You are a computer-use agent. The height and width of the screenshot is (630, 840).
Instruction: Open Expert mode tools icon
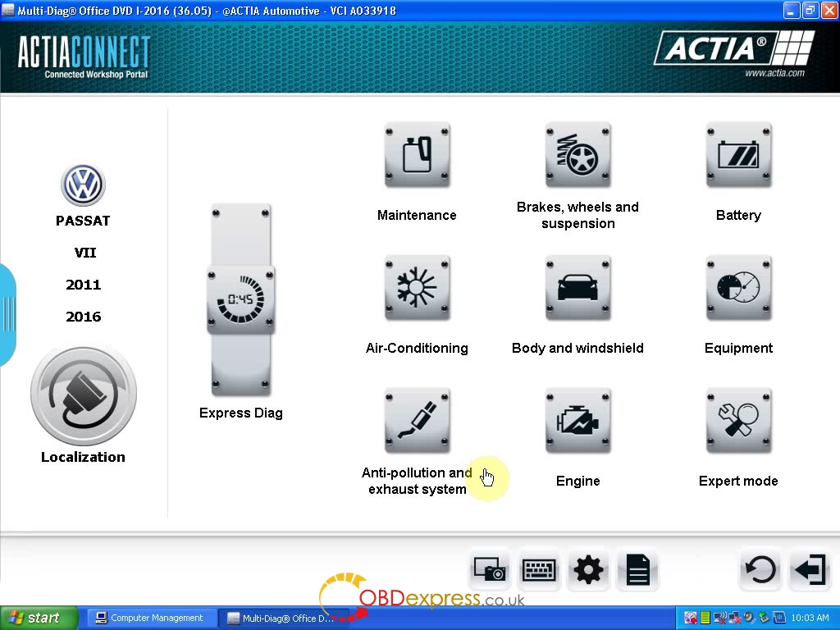click(738, 421)
